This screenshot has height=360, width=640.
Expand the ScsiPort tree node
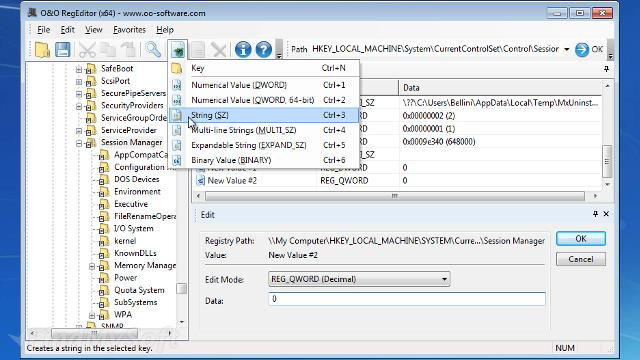click(x=79, y=81)
